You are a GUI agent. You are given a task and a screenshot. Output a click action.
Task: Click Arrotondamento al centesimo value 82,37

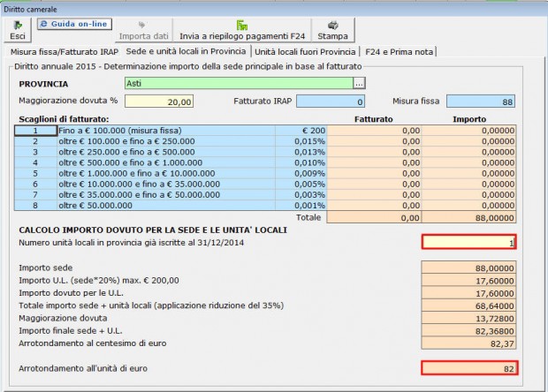click(x=468, y=343)
